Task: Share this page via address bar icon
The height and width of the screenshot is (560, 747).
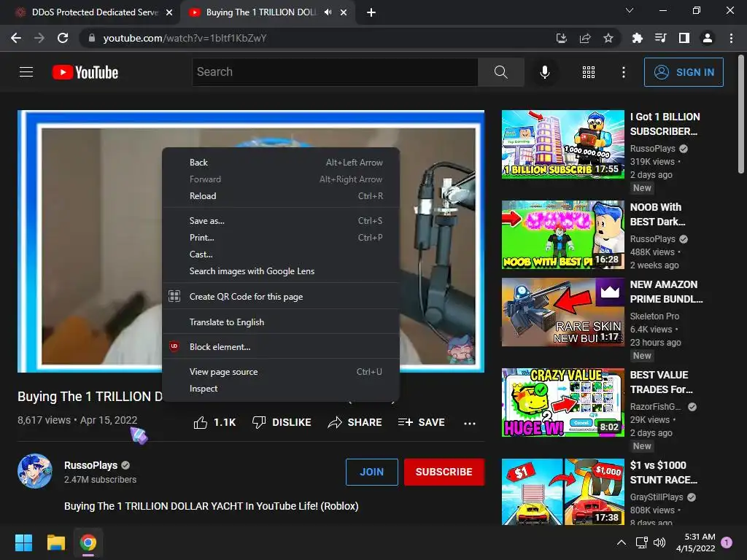Action: tap(585, 38)
